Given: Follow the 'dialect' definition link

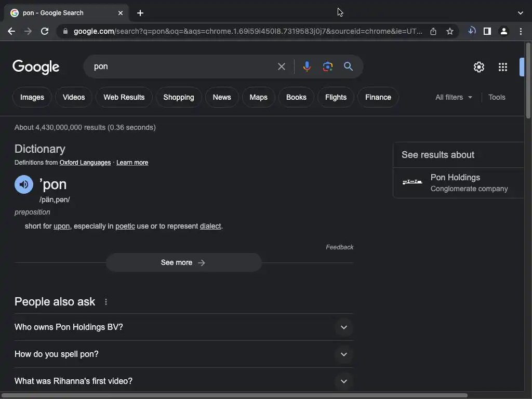Looking at the screenshot, I should (210, 227).
